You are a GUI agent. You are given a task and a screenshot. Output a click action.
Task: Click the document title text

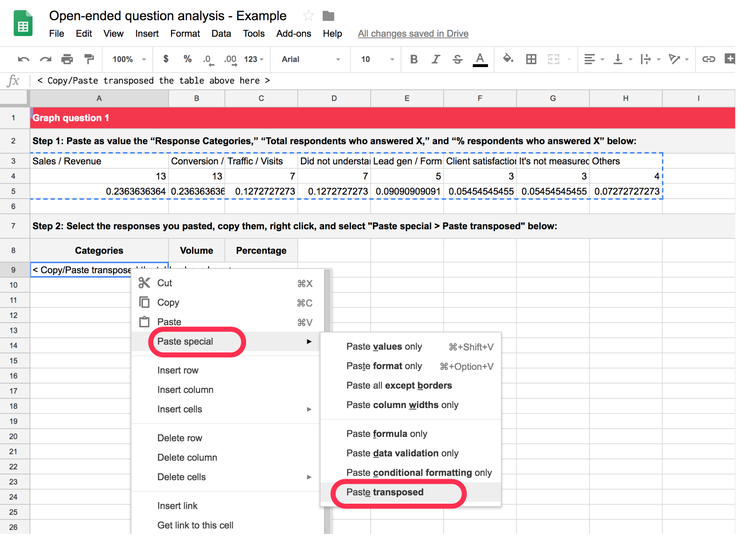pos(168,16)
